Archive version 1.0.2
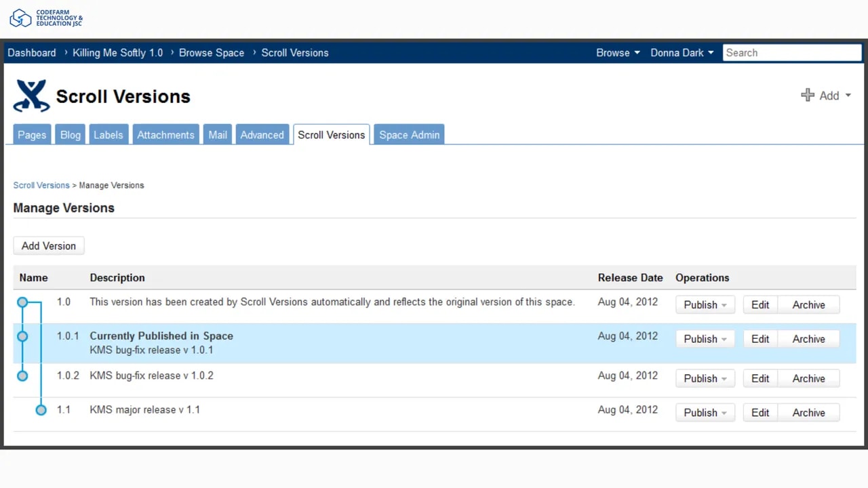868x488 pixels. 808,379
